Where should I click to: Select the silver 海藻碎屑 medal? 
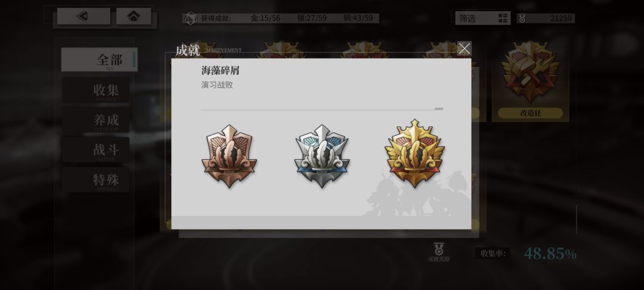tap(321, 156)
